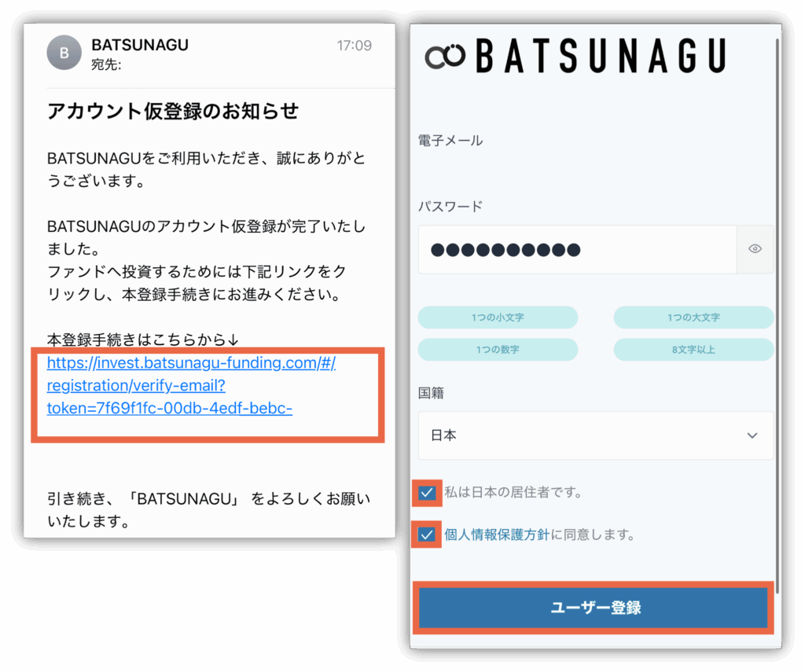Show password using the eye icon

(x=755, y=249)
